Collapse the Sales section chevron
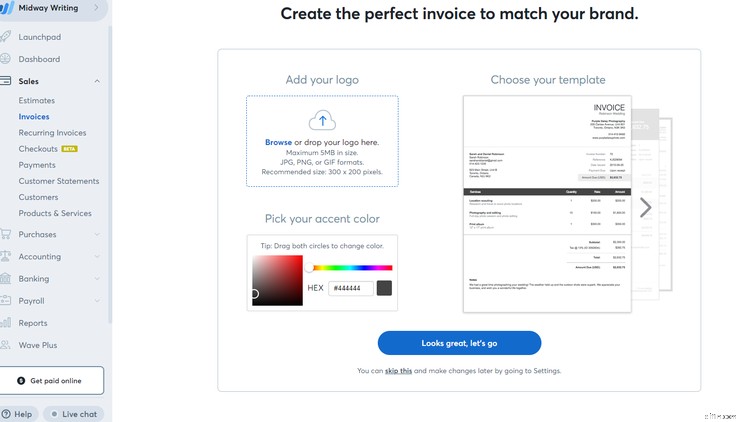The image size is (750, 422). tap(97, 81)
